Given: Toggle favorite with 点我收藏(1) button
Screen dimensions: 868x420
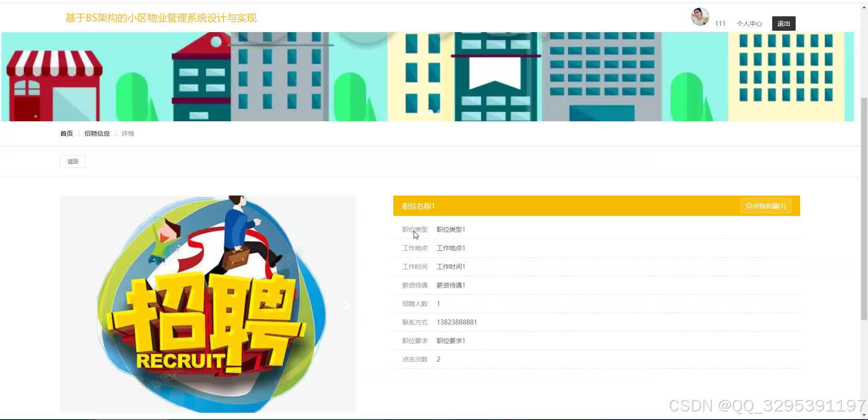Looking at the screenshot, I should (x=765, y=205).
